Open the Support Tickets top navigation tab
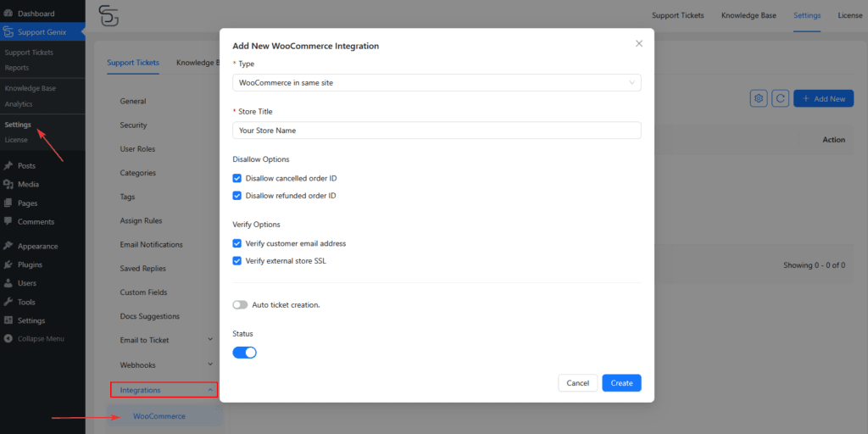This screenshot has height=434, width=868. (x=677, y=15)
